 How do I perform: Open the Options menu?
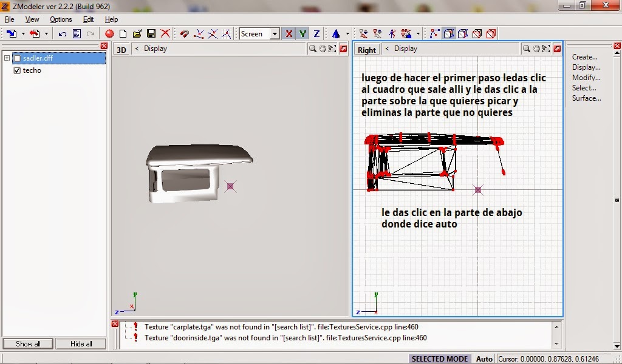click(x=61, y=19)
